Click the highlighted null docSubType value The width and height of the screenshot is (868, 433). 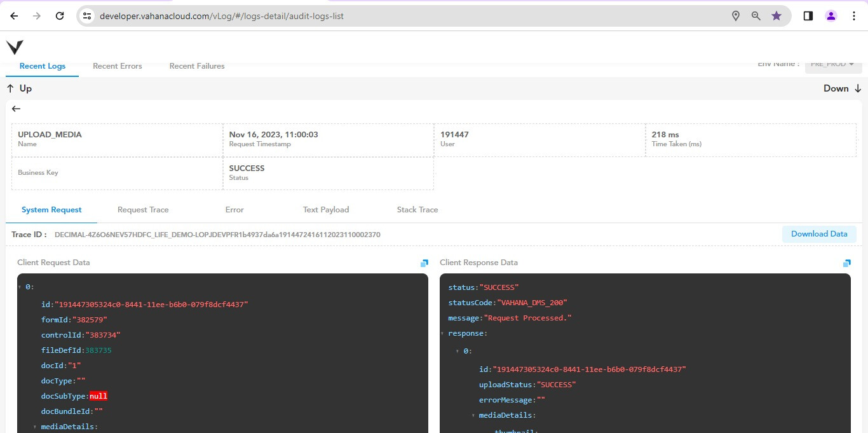tap(98, 396)
